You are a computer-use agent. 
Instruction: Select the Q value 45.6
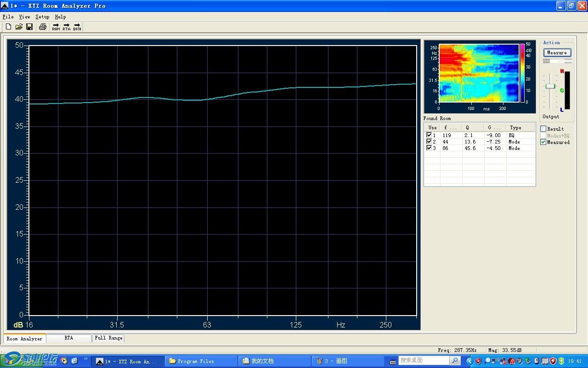click(470, 148)
